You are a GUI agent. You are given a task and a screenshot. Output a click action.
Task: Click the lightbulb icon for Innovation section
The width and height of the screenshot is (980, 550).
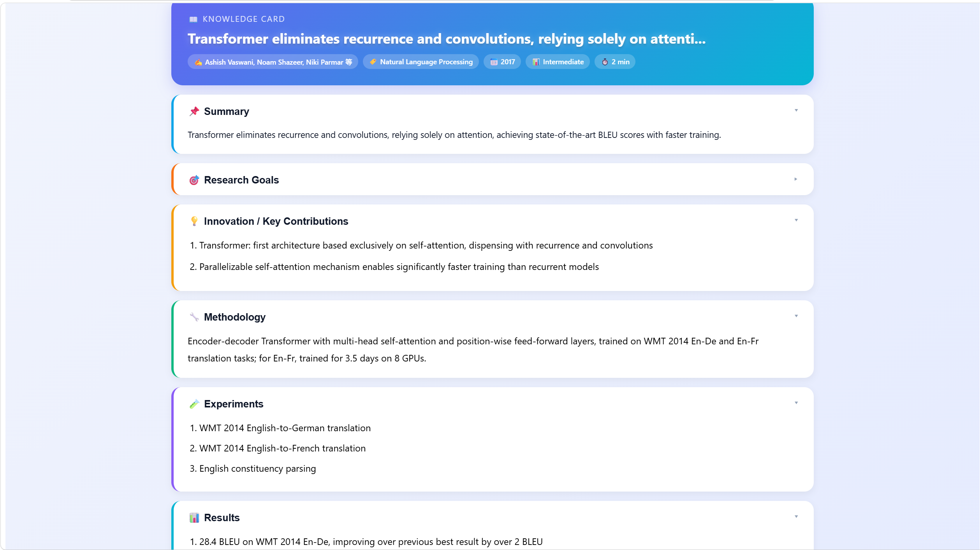(194, 221)
